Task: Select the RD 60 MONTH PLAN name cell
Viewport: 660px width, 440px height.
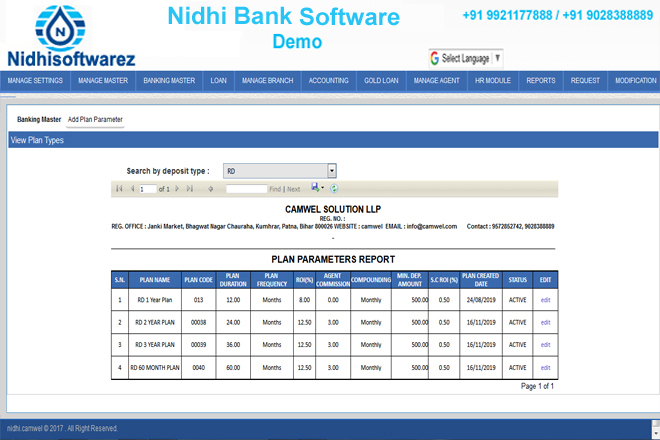Action: point(155,368)
